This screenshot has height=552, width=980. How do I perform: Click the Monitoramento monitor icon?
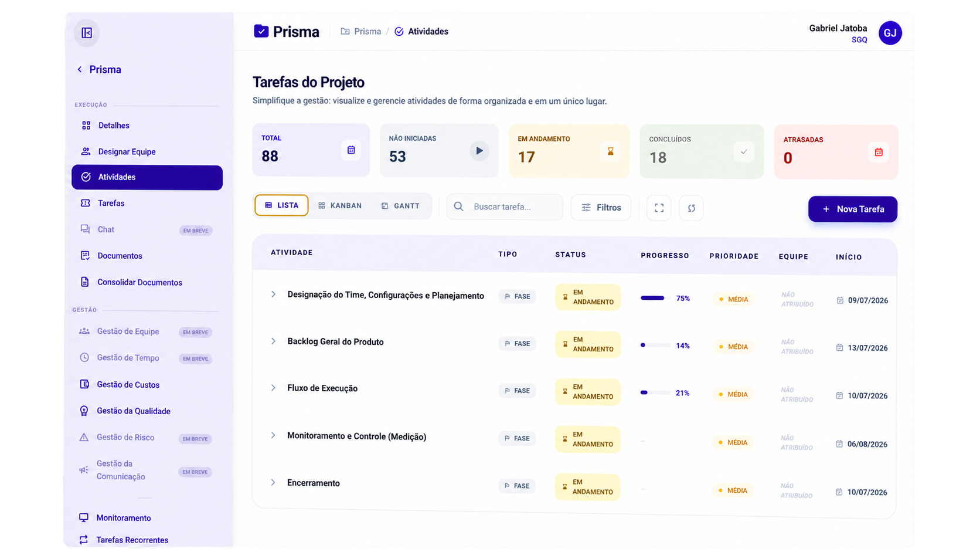[x=84, y=517]
